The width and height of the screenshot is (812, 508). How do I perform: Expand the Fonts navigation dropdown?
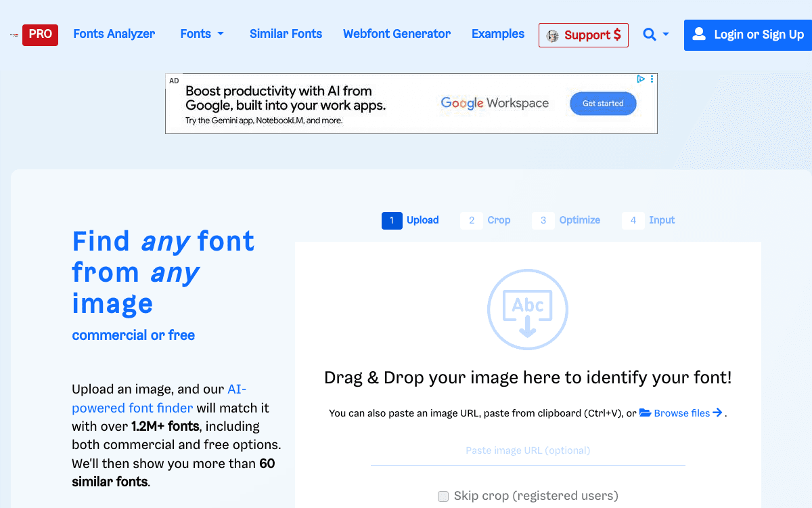202,34
